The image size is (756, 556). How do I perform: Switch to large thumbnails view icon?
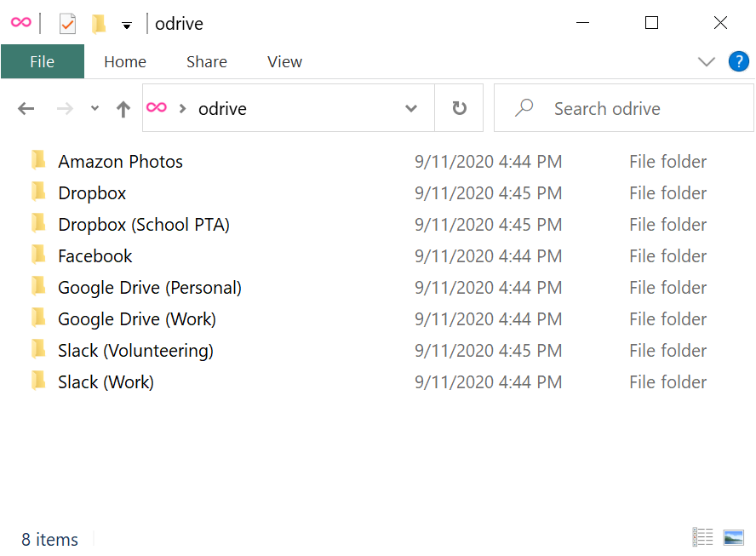pos(733,537)
